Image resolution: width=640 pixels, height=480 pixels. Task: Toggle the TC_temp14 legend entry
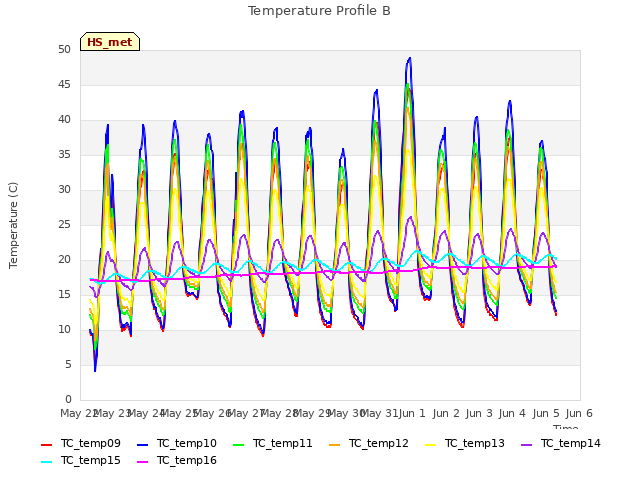coord(561,444)
